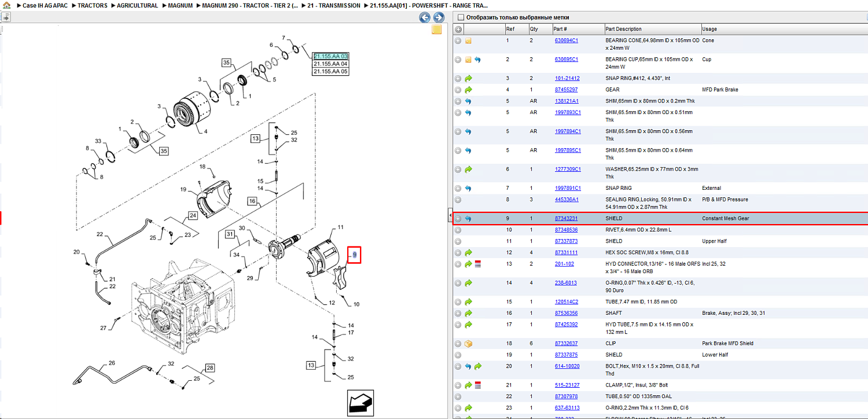Screen dimensions: 868x419
Task: Open part number link 87455297
Action: (566, 90)
